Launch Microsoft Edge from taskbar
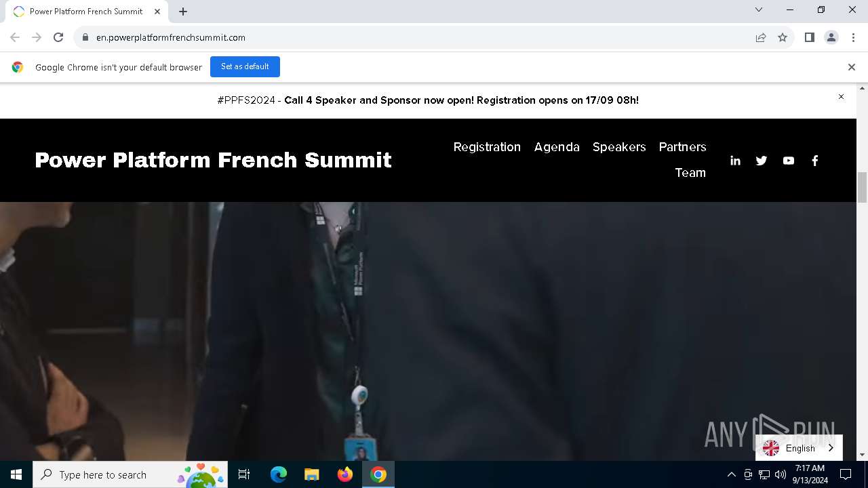Screen dimensions: 868x488 click(279, 474)
